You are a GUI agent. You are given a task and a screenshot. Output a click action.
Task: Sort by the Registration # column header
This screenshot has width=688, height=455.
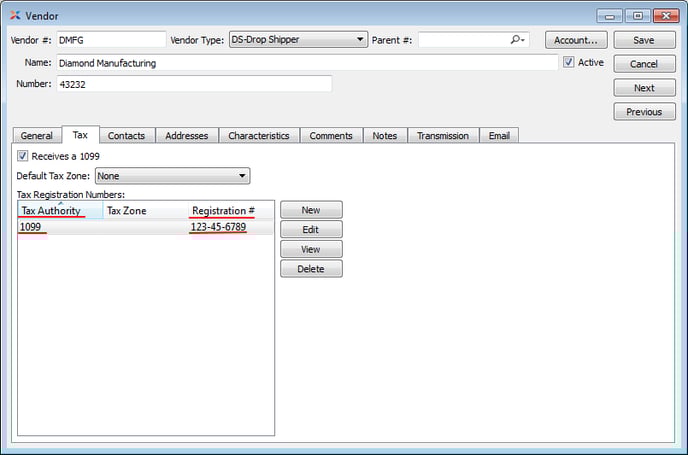pos(231,211)
